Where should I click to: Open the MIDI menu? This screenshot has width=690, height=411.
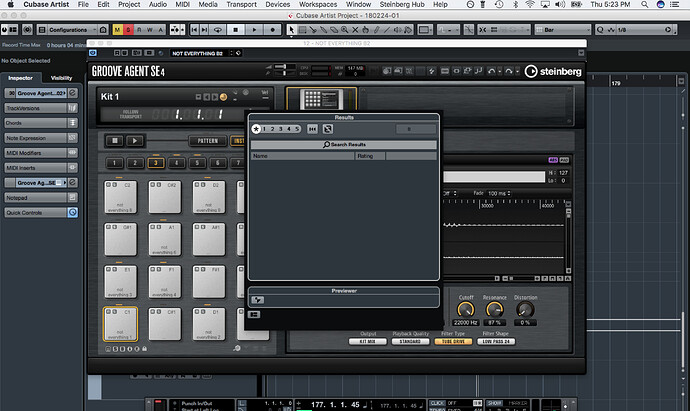182,4
